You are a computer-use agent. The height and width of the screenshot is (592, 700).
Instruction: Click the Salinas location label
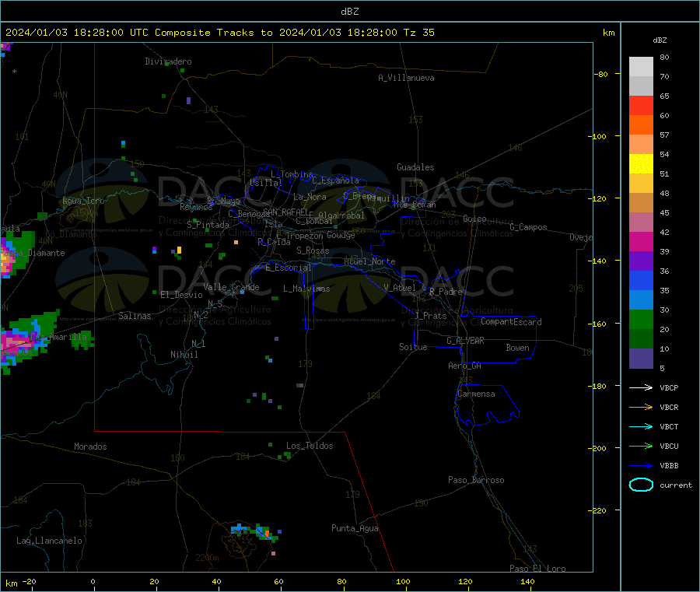(135, 316)
